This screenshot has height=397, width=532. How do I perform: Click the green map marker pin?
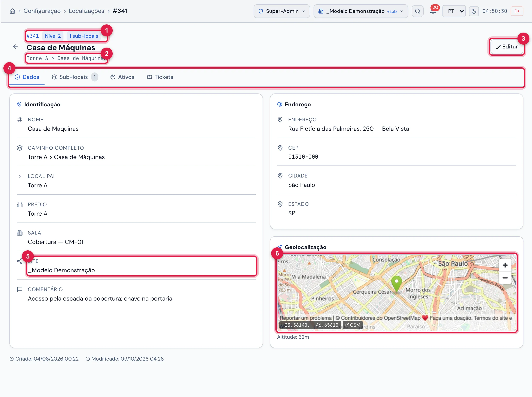coord(396,284)
